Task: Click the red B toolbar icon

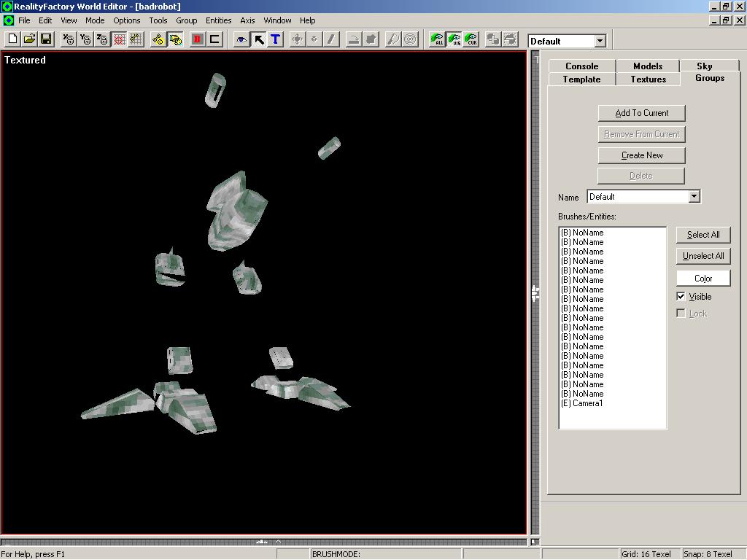Action: coord(197,39)
